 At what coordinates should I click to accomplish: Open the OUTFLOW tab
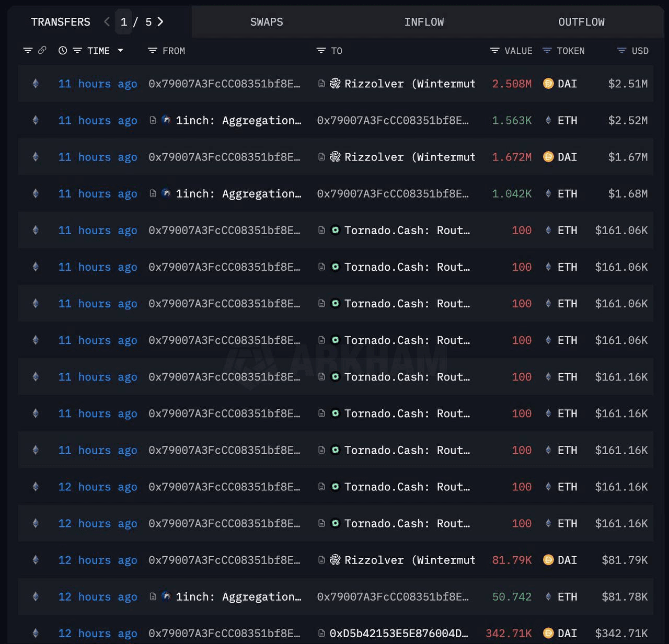coord(581,22)
